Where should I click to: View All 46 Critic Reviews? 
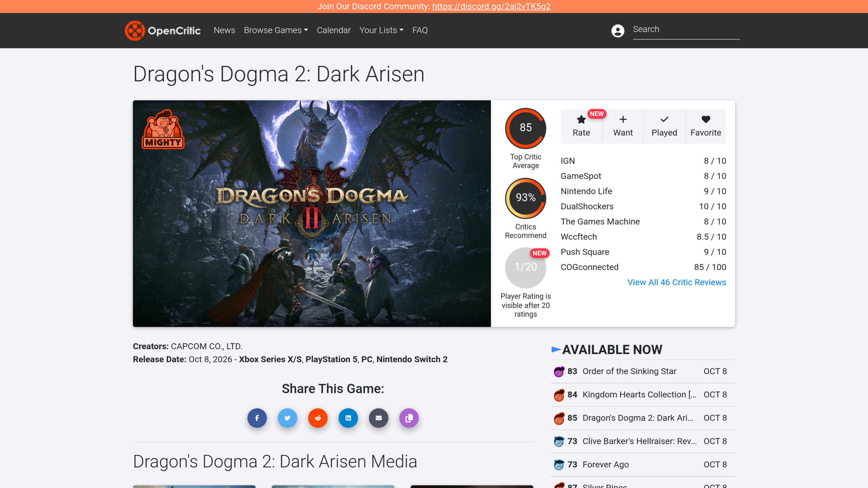tap(677, 282)
